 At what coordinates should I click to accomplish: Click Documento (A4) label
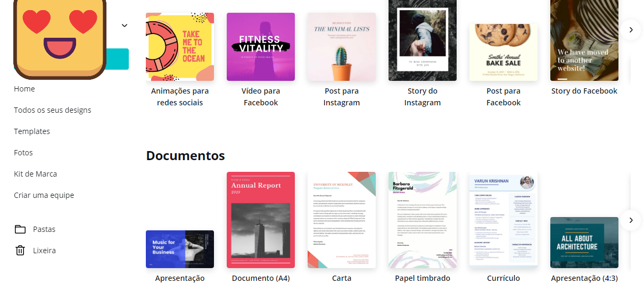point(261,278)
